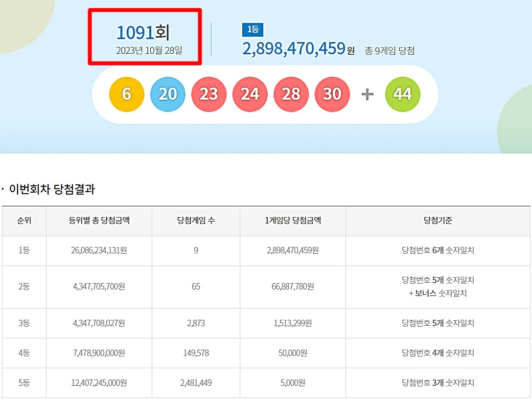
Task: Click 당첨번호 3개 숫자일치 criteria cell
Action: point(438,383)
